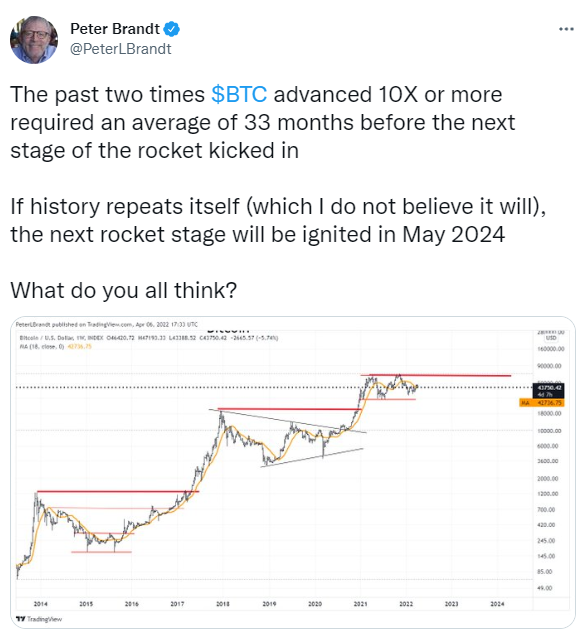Click the 2018 year axis label
The image size is (583, 637).
click(x=223, y=604)
